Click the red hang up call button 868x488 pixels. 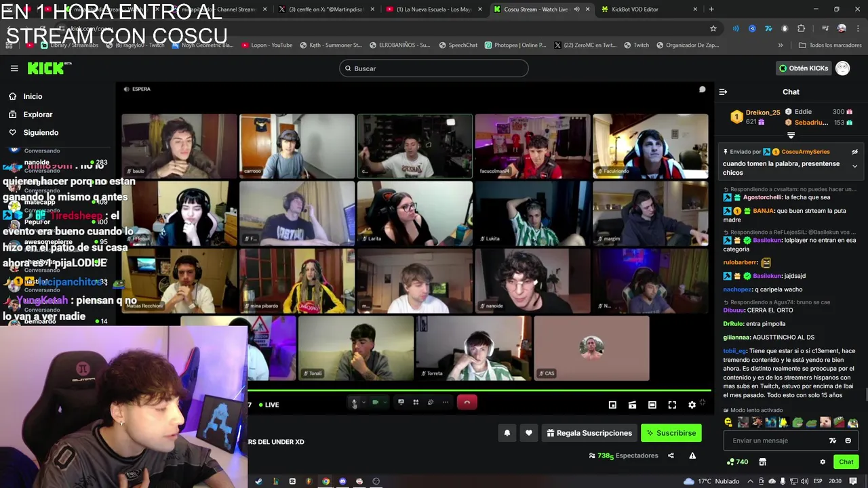point(467,403)
